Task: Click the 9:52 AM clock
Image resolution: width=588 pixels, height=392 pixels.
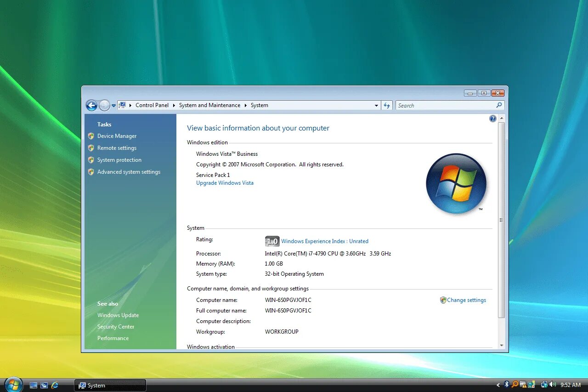Action: click(571, 385)
